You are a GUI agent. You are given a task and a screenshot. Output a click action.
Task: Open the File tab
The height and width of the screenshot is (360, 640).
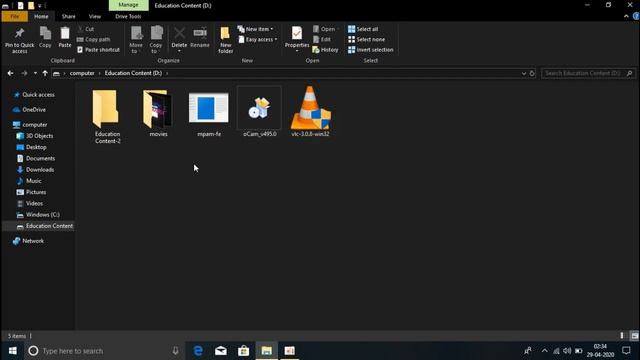(x=15, y=16)
